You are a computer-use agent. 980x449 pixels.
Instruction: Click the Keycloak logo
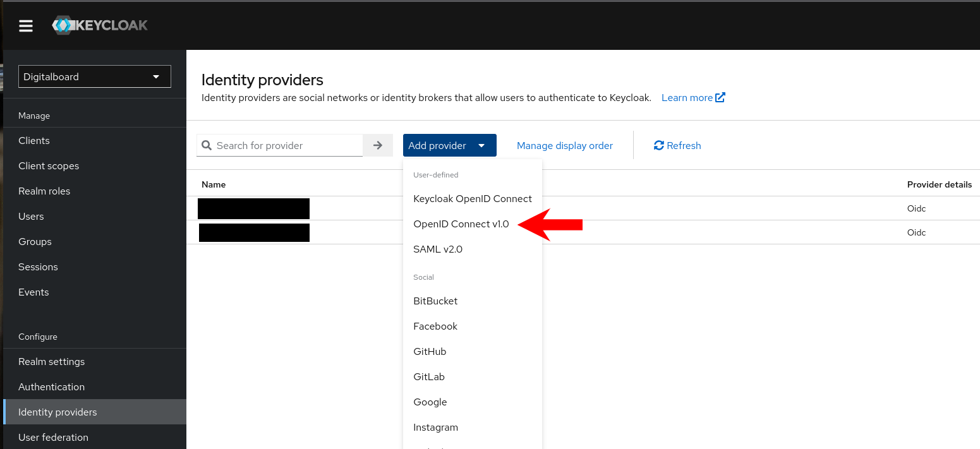(99, 25)
